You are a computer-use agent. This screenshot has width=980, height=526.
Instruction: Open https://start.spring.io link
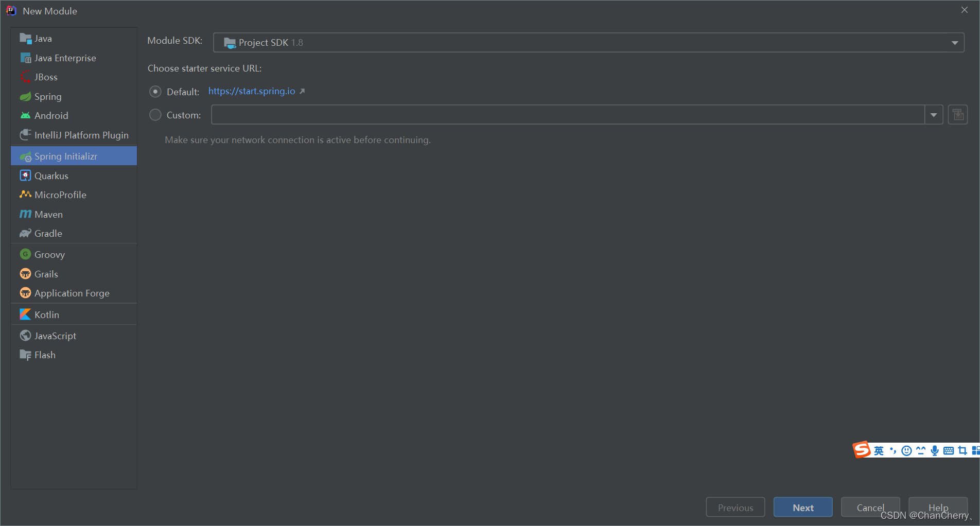252,91
